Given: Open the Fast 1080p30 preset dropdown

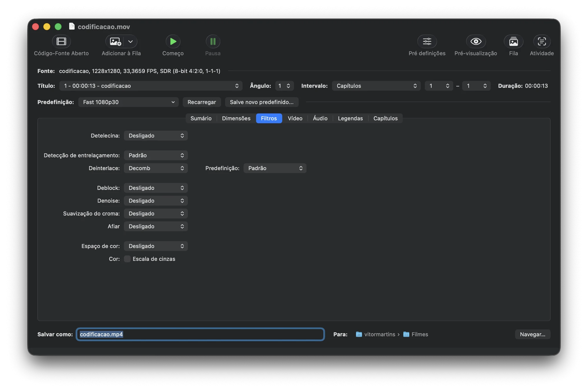Looking at the screenshot, I should pos(128,102).
